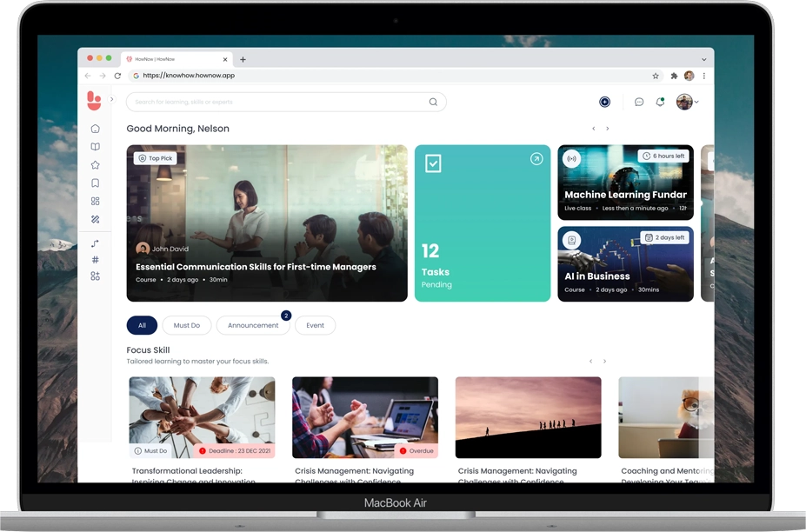Viewport: 806px width, 532px height.
Task: Select the Must Do filter tab
Action: pos(187,325)
